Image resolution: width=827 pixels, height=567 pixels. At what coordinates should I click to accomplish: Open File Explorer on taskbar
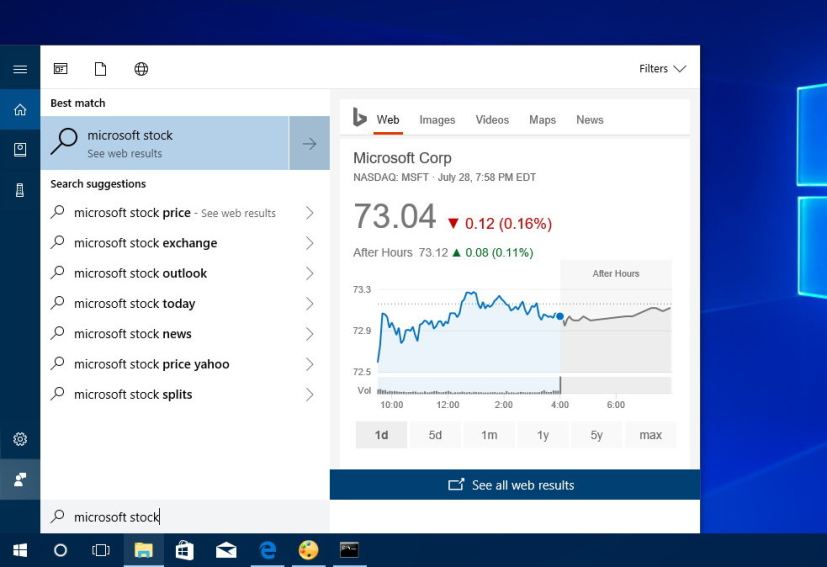pos(143,550)
